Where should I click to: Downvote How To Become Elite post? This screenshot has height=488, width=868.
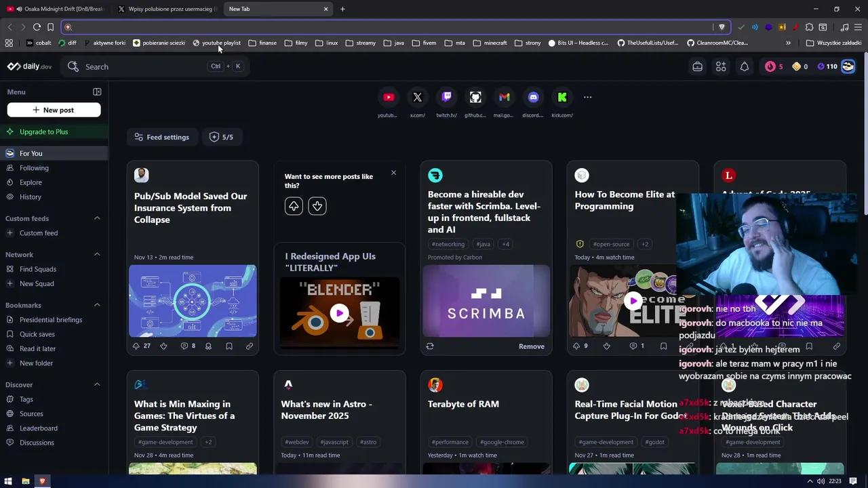click(x=607, y=346)
